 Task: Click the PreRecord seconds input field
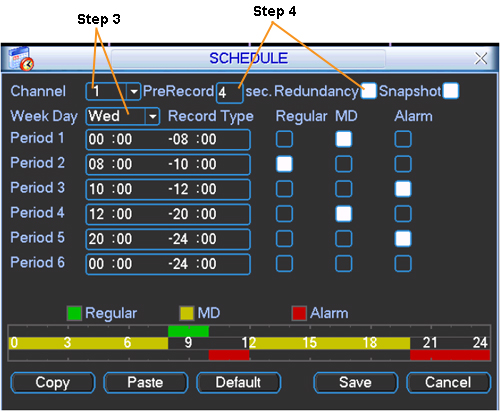tap(229, 92)
